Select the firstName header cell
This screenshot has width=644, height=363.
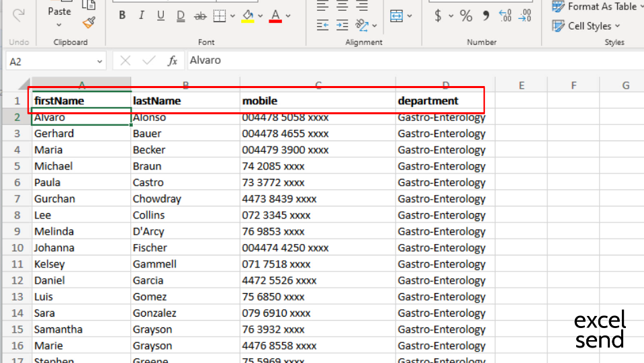tap(81, 101)
